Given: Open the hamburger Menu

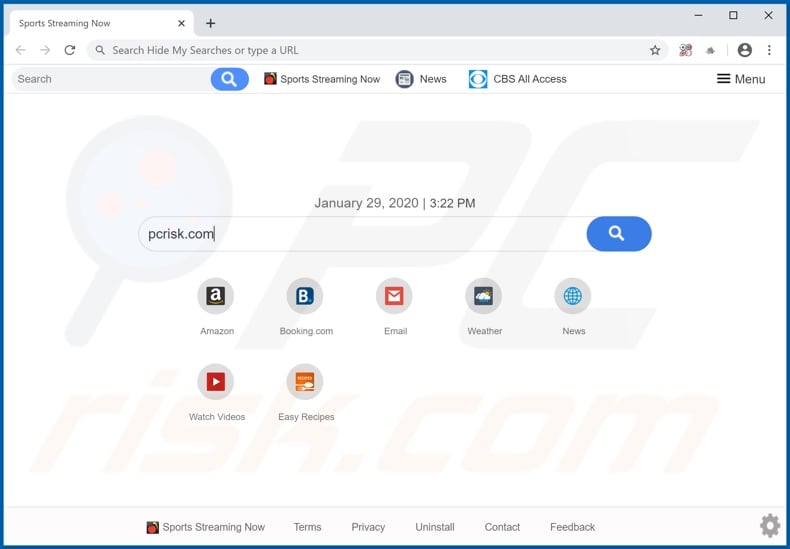Looking at the screenshot, I should click(741, 79).
